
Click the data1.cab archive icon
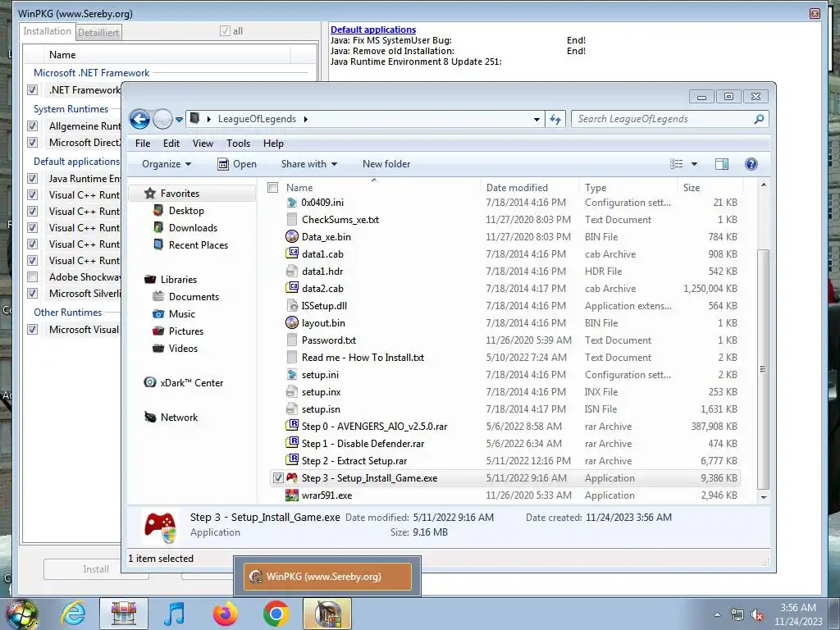[x=292, y=254]
